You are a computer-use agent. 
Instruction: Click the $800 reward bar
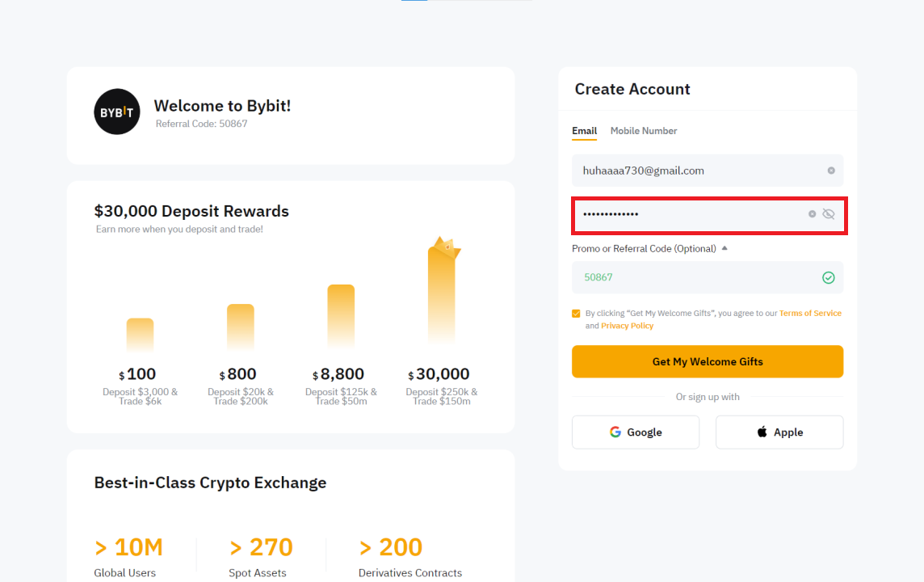(x=241, y=327)
